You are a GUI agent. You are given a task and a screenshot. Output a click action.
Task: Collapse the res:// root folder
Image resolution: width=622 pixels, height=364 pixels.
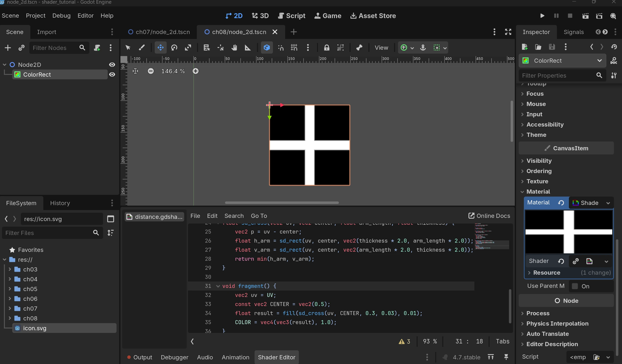pyautogui.click(x=4, y=260)
